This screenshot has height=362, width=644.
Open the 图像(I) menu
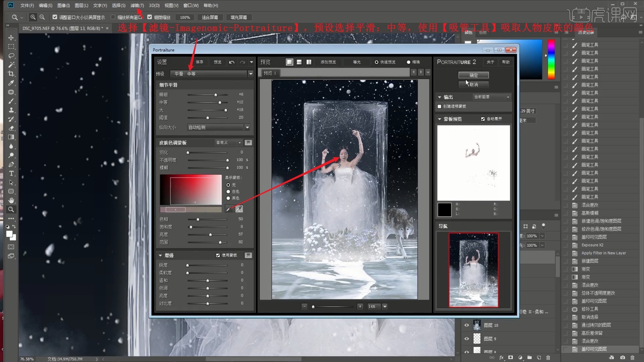63,5
